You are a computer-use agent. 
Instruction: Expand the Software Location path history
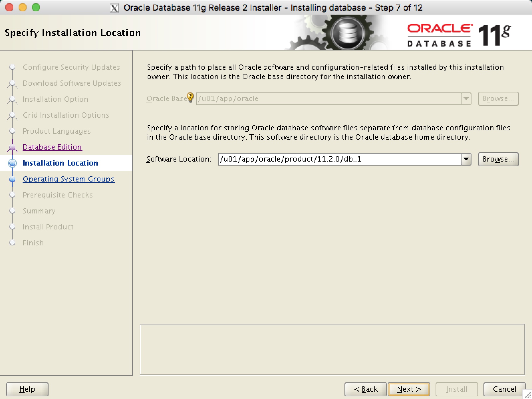pos(466,159)
